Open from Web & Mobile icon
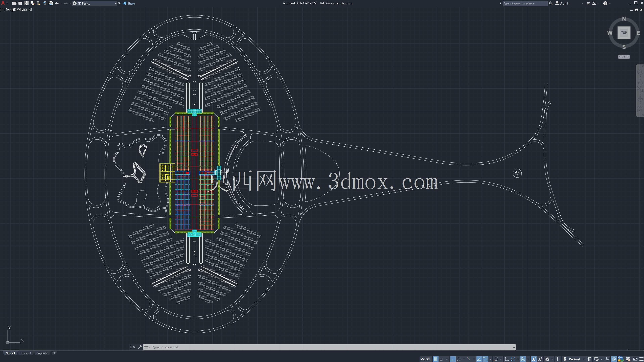Screen dimensions: 644x362 coord(38,3)
